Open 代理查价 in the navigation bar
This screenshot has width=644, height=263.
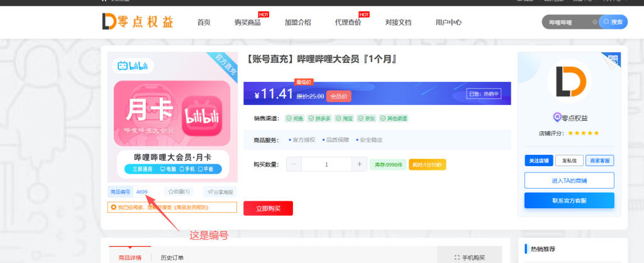point(348,23)
